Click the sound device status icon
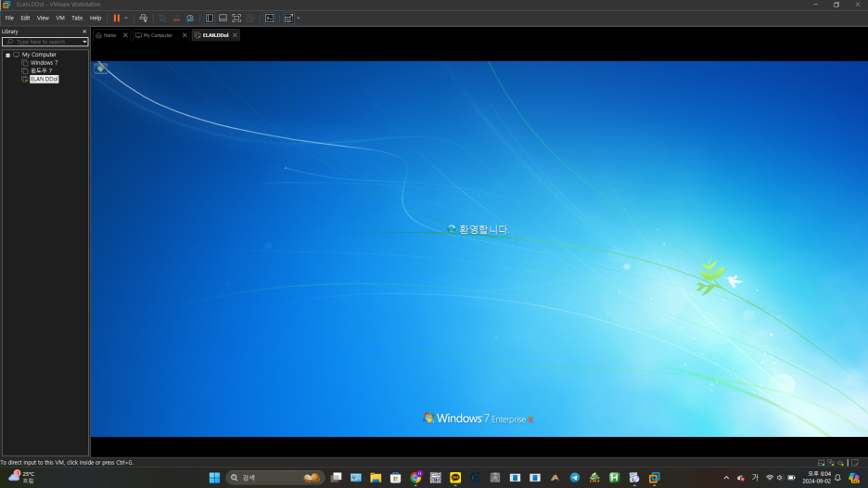 click(x=840, y=463)
